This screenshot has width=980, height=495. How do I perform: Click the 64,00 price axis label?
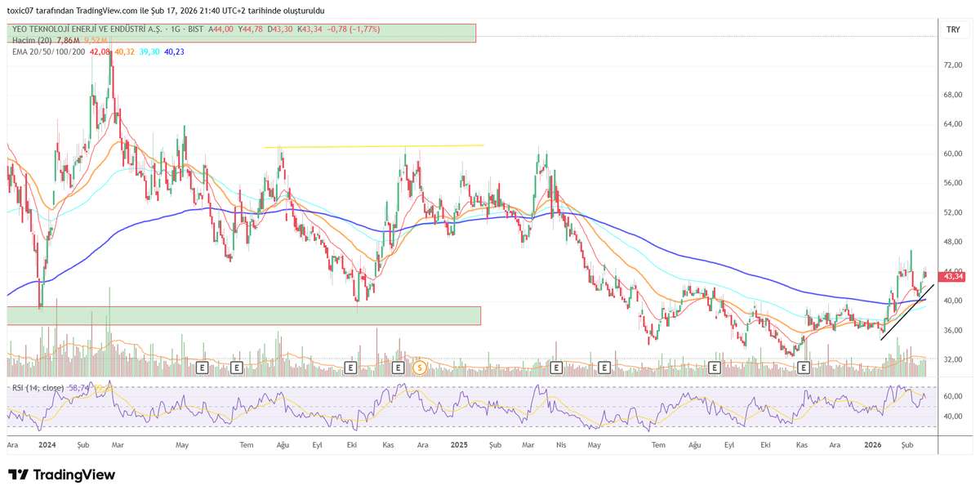tap(953, 123)
